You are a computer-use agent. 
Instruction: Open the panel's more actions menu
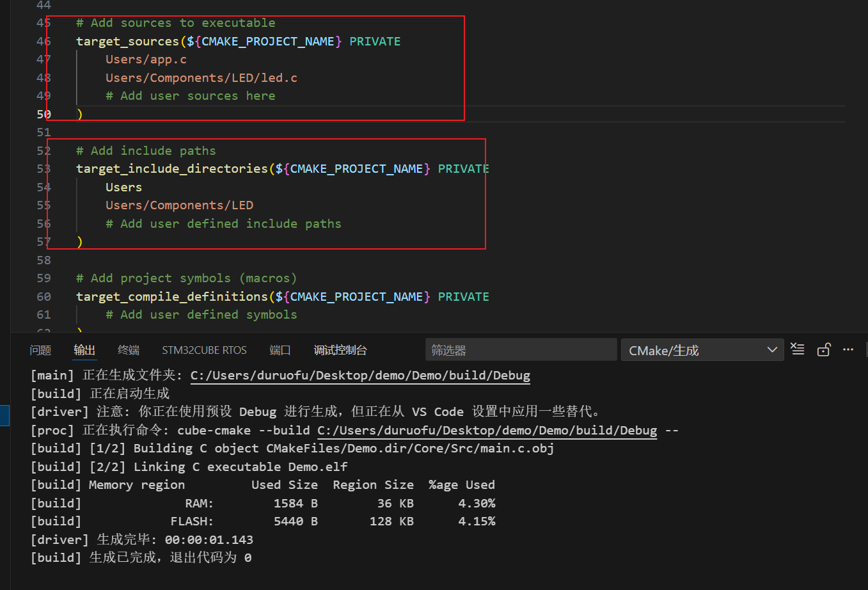pyautogui.click(x=848, y=349)
